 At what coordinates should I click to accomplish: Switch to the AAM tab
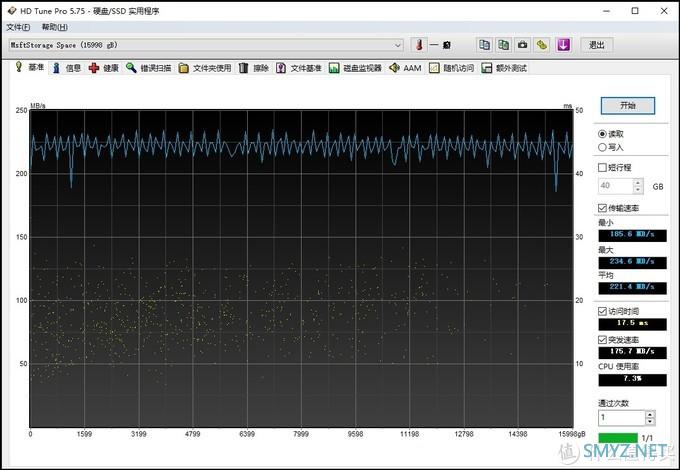click(x=405, y=68)
